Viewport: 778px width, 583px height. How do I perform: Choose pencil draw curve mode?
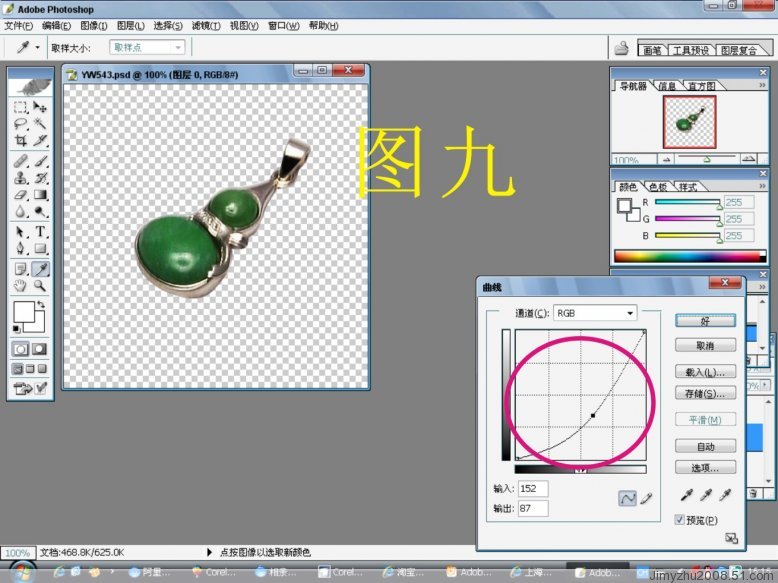646,498
